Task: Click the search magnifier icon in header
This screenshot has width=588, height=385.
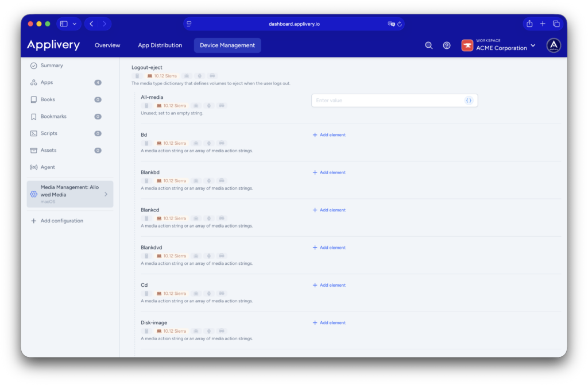Action: 428,45
